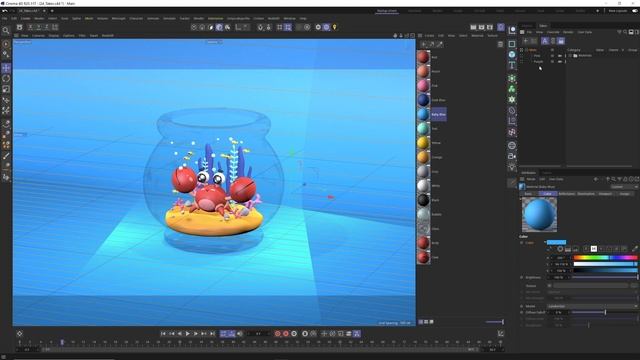Open the Startup layout dropdown at top
This screenshot has width=640, height=360.
tap(387, 11)
